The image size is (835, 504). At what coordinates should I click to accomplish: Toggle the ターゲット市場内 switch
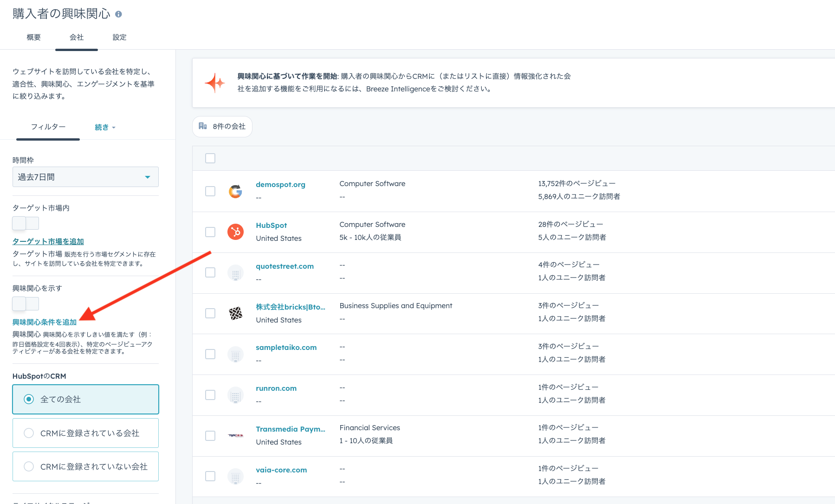pyautogui.click(x=26, y=223)
